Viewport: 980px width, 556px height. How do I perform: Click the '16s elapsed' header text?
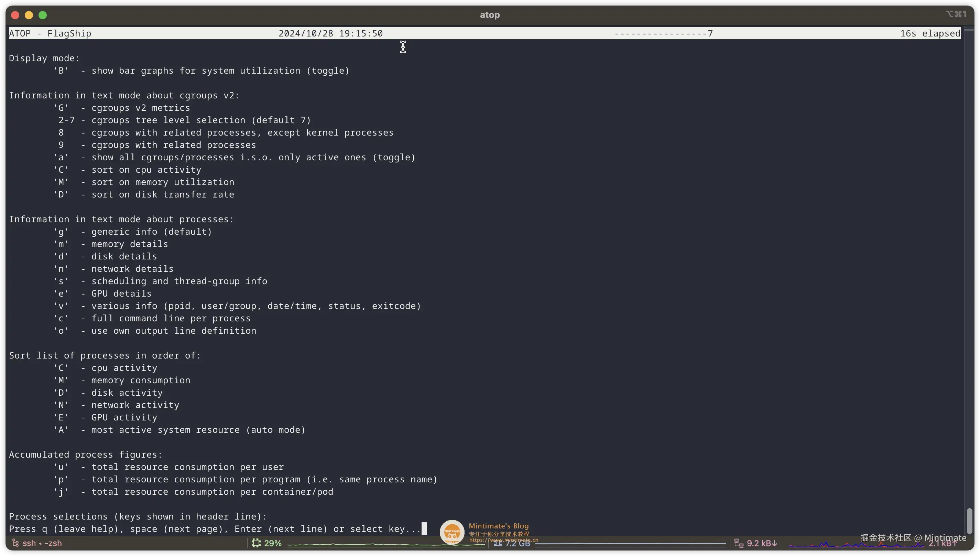pyautogui.click(x=930, y=34)
